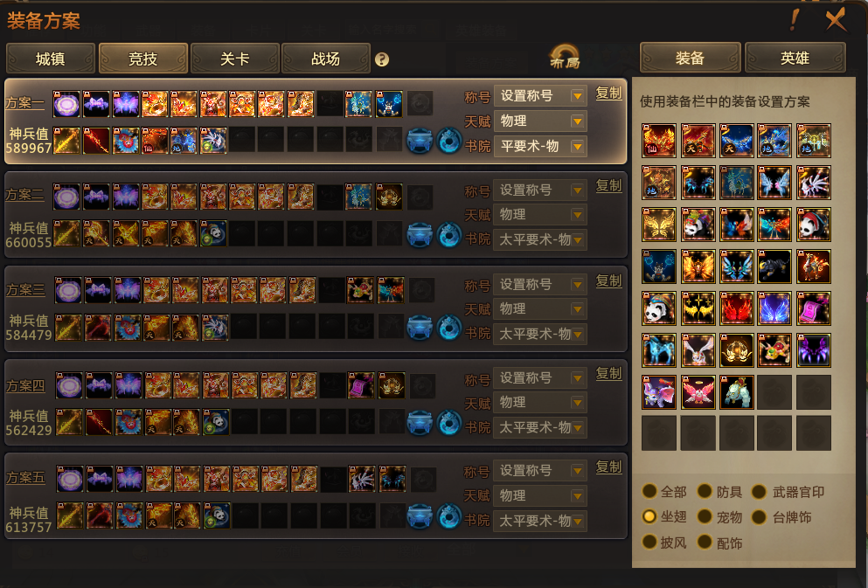The height and width of the screenshot is (588, 868).
Task: Choose the 宠物 radio filter
Action: [x=719, y=516]
